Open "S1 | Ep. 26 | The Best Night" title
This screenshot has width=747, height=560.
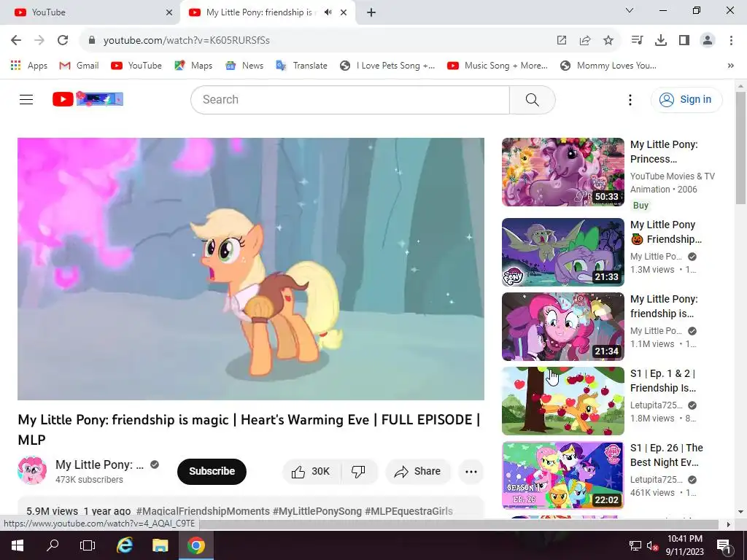click(x=667, y=455)
